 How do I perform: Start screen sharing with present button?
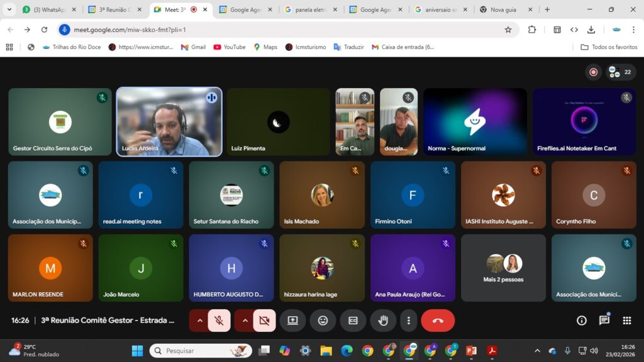pos(292,321)
